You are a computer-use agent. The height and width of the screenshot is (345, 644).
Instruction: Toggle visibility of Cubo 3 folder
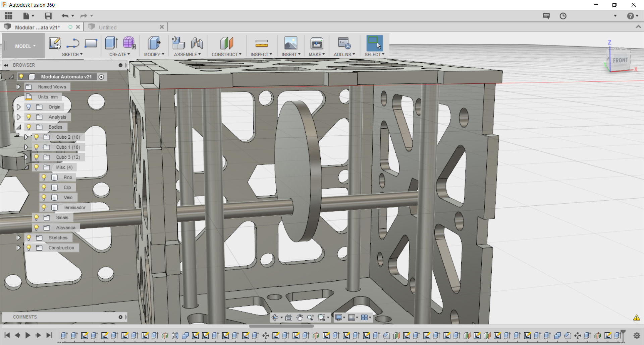(x=36, y=157)
